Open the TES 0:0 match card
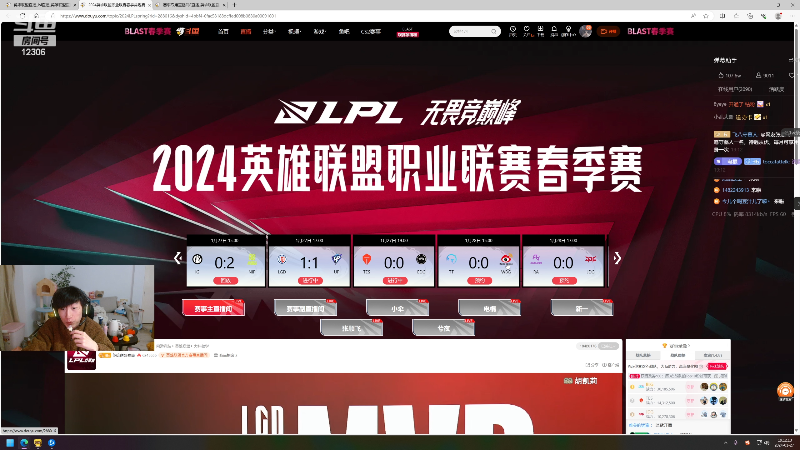Viewport: 800px width, 450px height. (394, 261)
